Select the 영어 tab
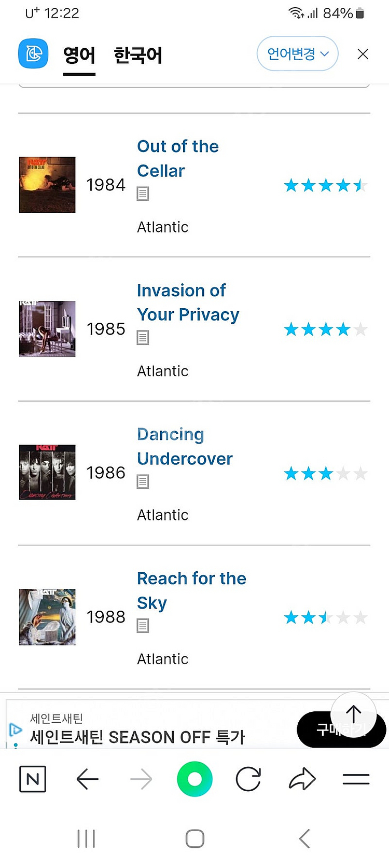Image resolution: width=389 pixels, height=868 pixels. click(79, 55)
